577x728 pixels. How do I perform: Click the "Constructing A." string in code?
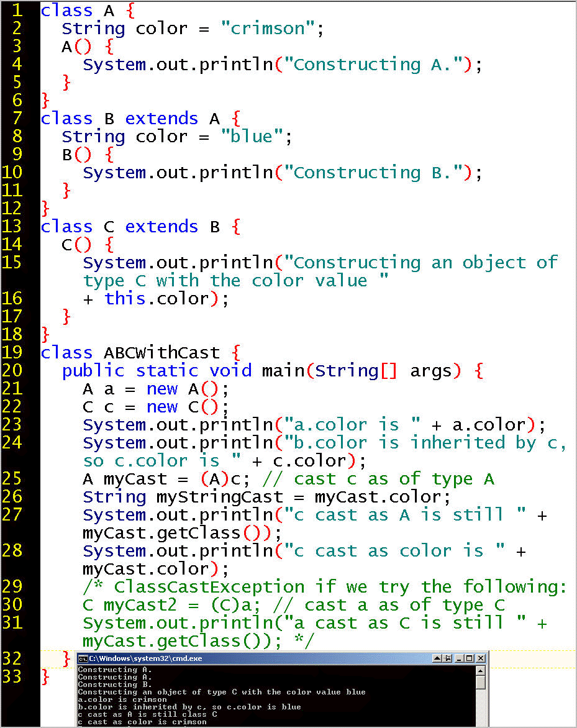(373, 65)
